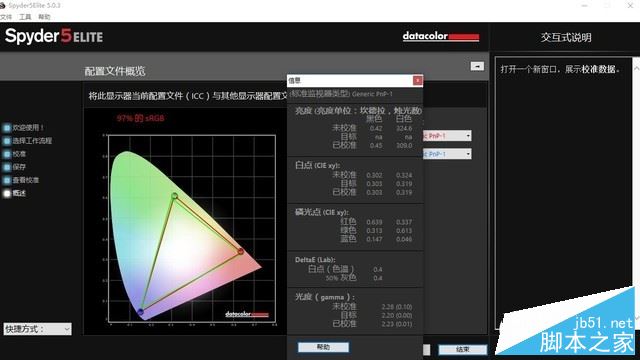Click the green primary point on the gamut chart
The width and height of the screenshot is (640, 360).
pyautogui.click(x=175, y=196)
